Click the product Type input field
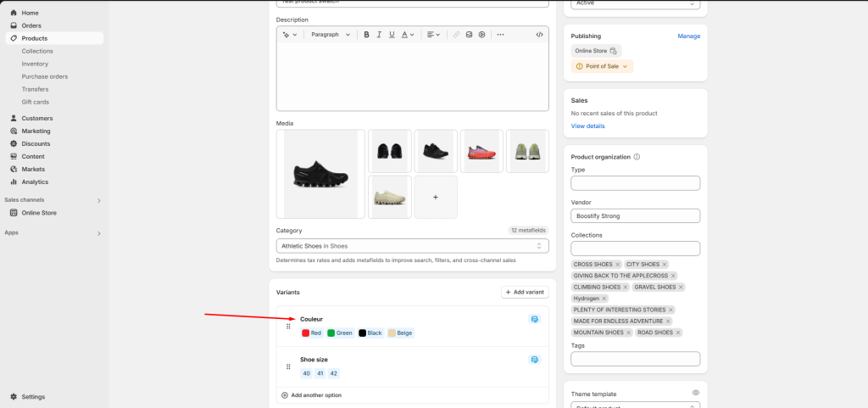868x408 pixels. 636,183
